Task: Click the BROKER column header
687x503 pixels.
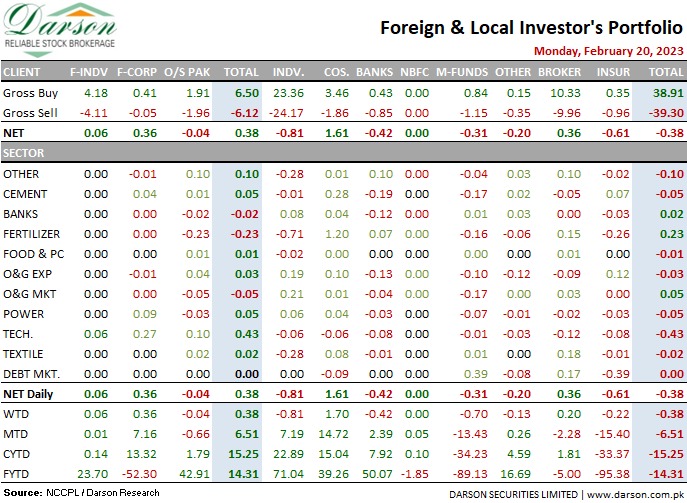Action: point(560,72)
